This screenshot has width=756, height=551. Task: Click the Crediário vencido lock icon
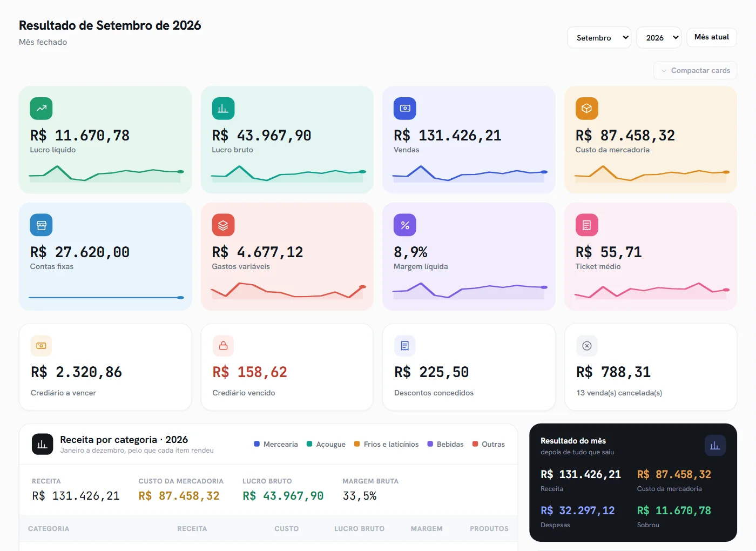click(x=223, y=346)
